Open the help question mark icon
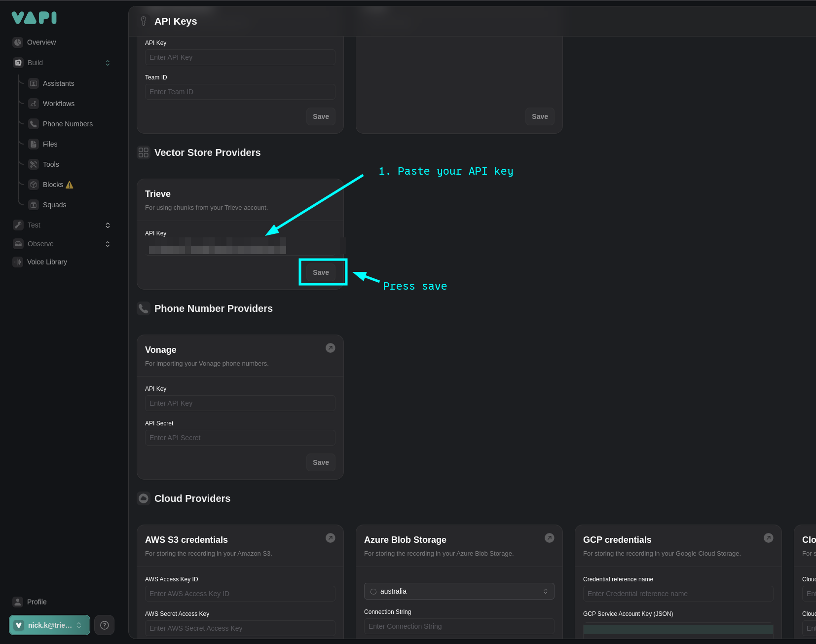816x644 pixels. coord(105,625)
